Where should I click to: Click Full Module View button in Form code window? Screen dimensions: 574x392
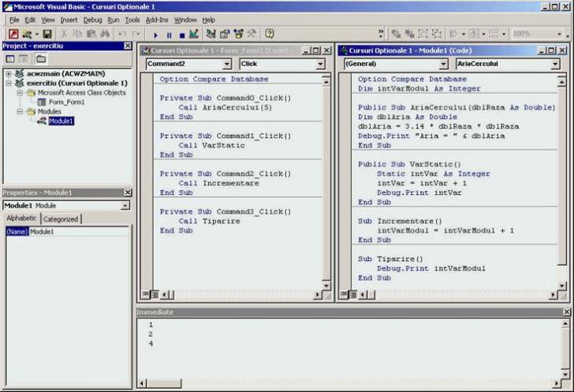155,294
